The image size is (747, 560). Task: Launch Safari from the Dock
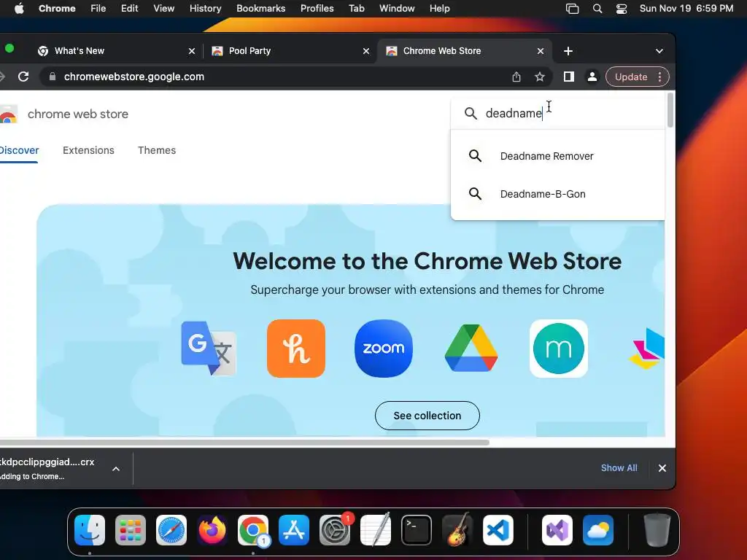[171, 530]
